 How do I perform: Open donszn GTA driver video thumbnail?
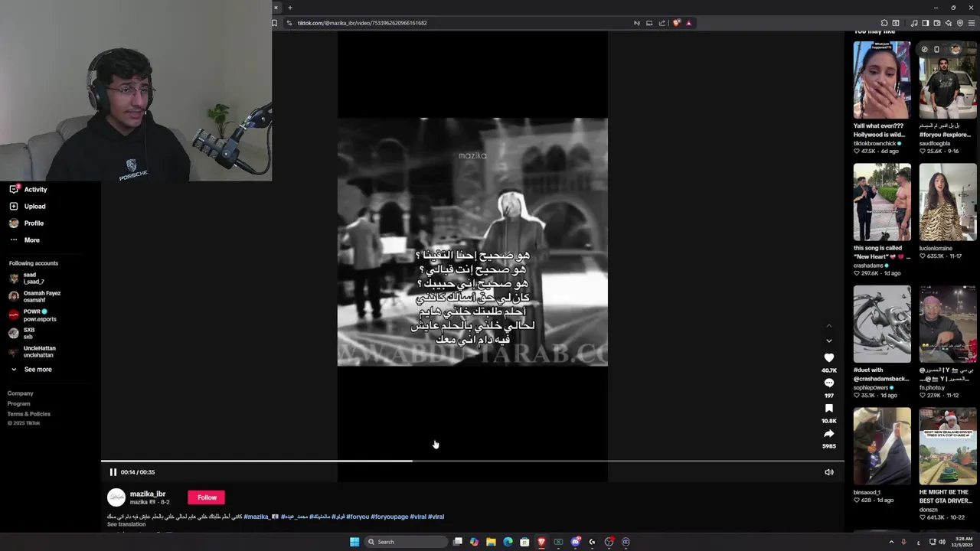948,447
